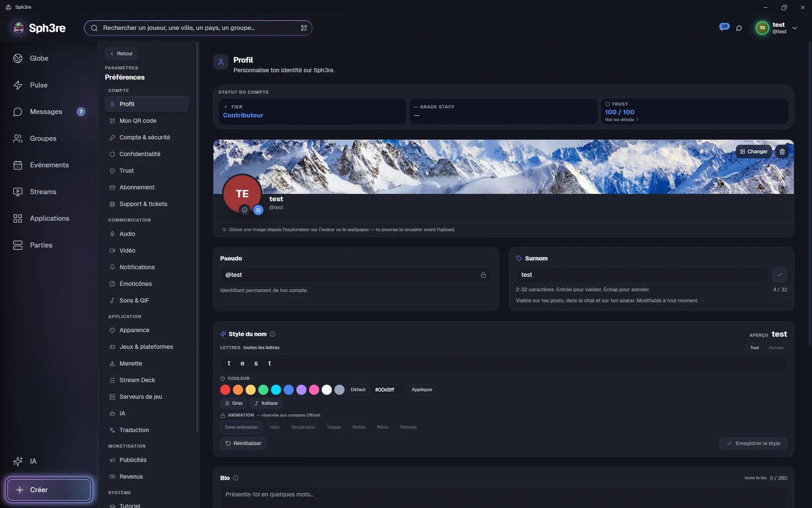Click the info icon beside Bio
The height and width of the screenshot is (508, 812).
(236, 478)
